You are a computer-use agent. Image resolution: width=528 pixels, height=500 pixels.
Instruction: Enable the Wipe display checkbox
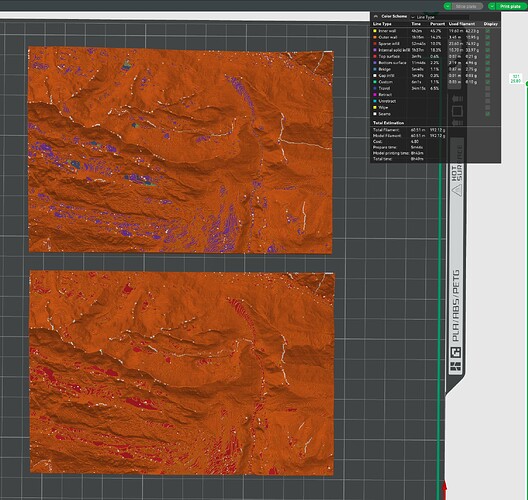487,107
